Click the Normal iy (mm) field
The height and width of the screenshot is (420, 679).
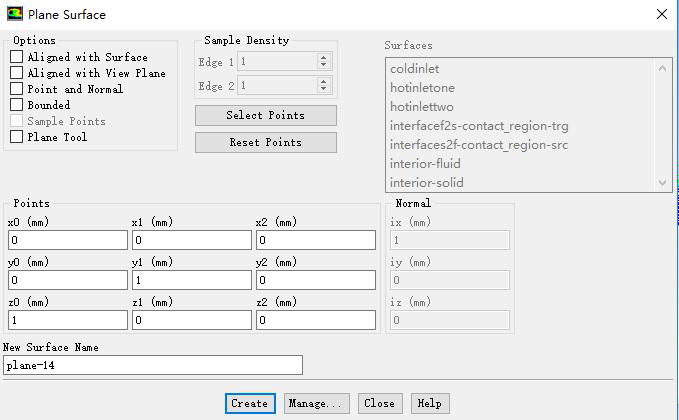[450, 280]
